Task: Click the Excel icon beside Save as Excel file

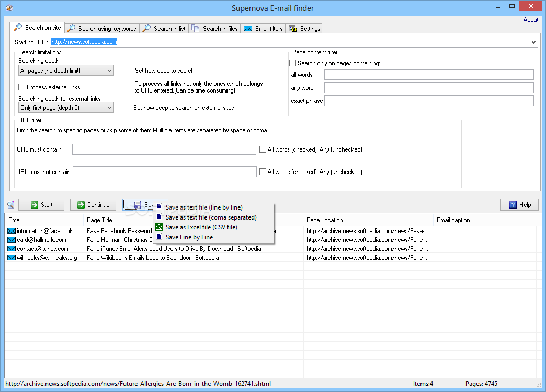Action: click(159, 227)
